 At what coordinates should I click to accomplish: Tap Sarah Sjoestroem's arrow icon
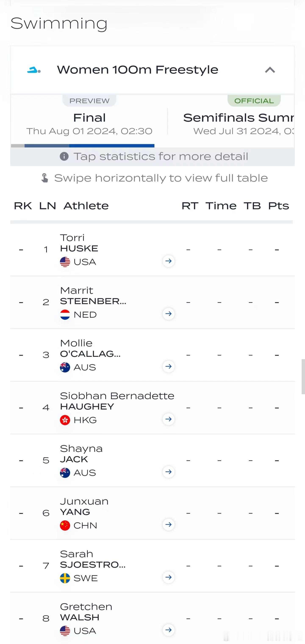[168, 577]
